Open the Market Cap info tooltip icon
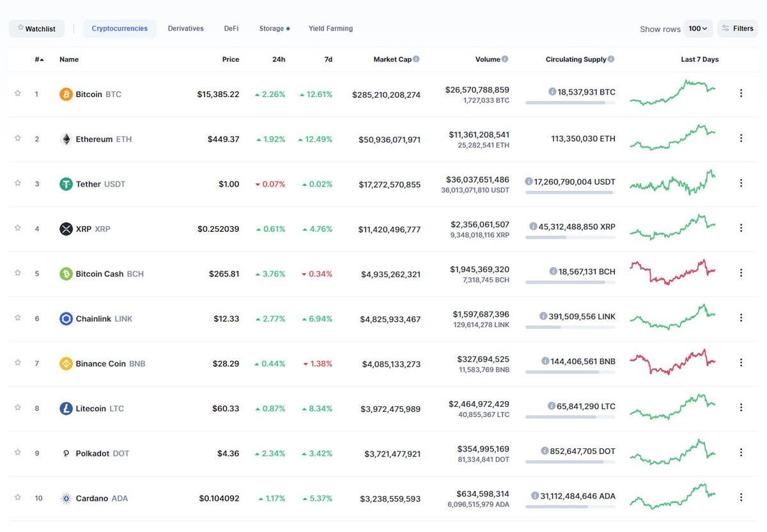The height and width of the screenshot is (532, 767). pyautogui.click(x=417, y=58)
